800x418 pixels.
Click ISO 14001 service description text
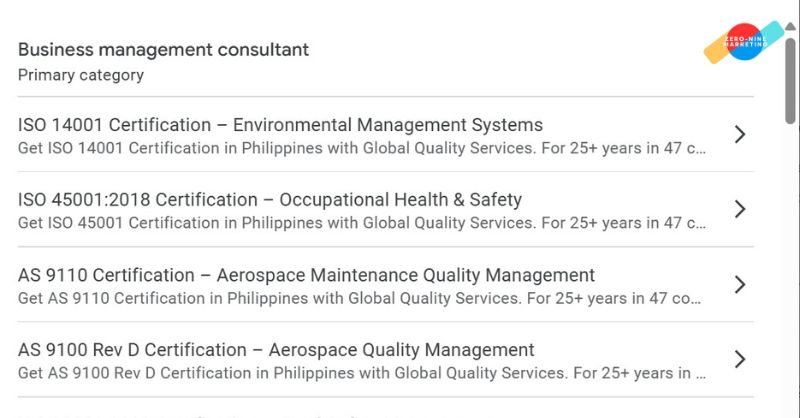coord(362,149)
